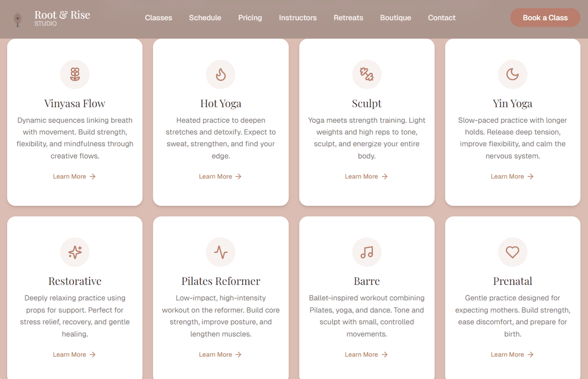Click the Pilates Reformer pulse icon
This screenshot has height=379, width=588.
221,252
